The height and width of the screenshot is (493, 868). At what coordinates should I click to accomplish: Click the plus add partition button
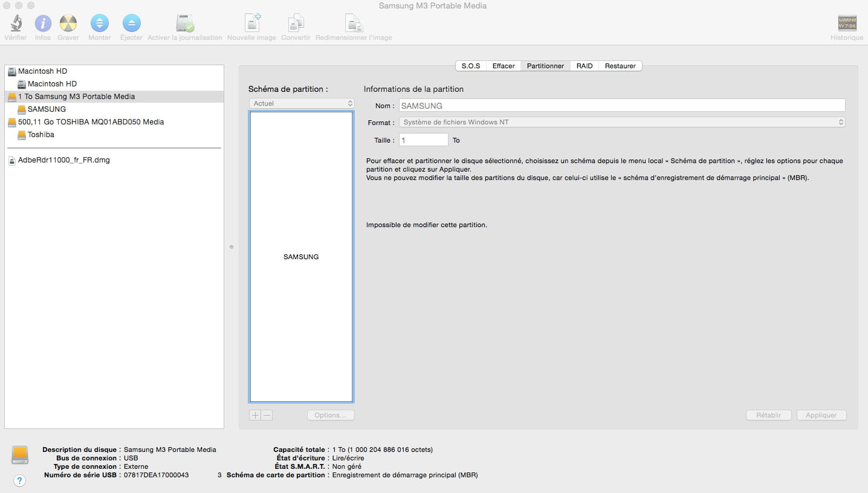(255, 416)
